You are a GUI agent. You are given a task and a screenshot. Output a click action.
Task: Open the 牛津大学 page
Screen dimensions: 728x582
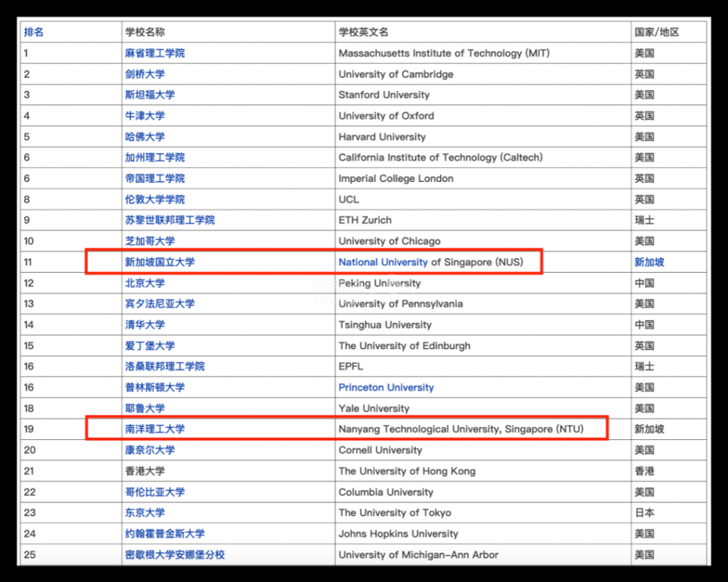(145, 116)
